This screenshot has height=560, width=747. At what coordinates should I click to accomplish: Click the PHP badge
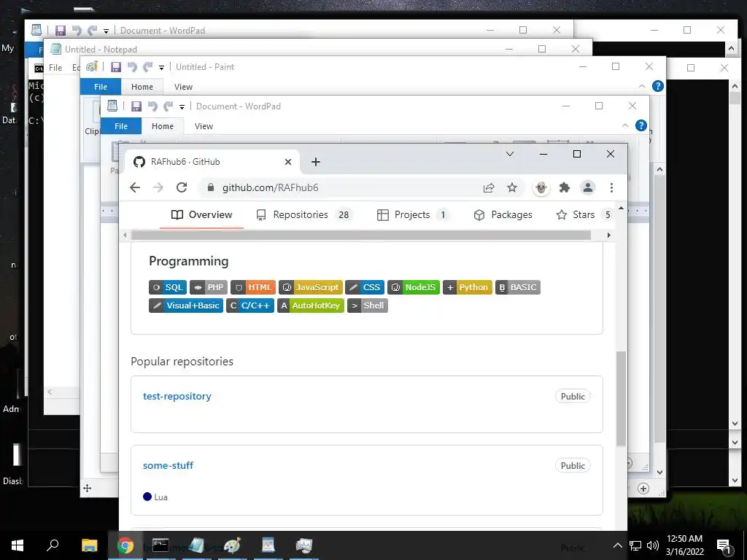(209, 287)
